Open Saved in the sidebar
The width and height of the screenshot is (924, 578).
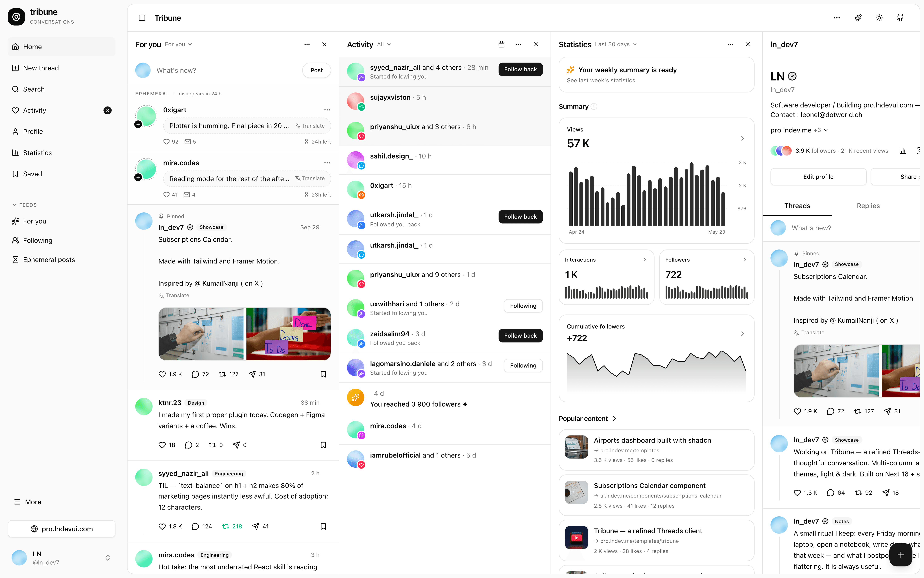click(62, 174)
